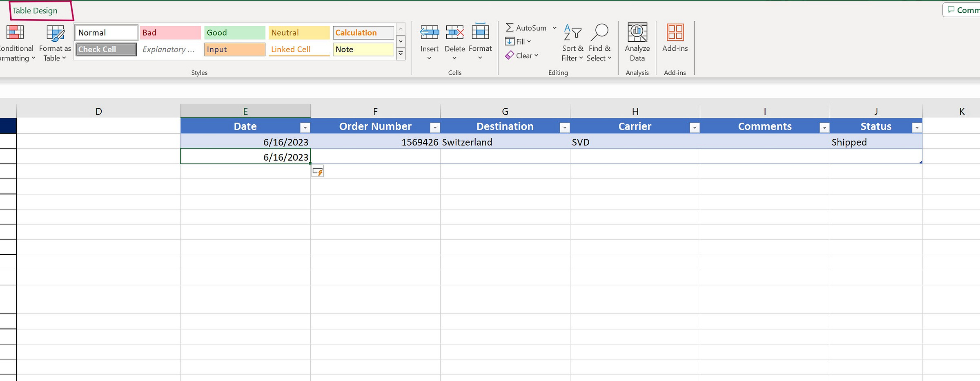Open the Add-ins button
This screenshot has height=381, width=980.
(x=675, y=38)
